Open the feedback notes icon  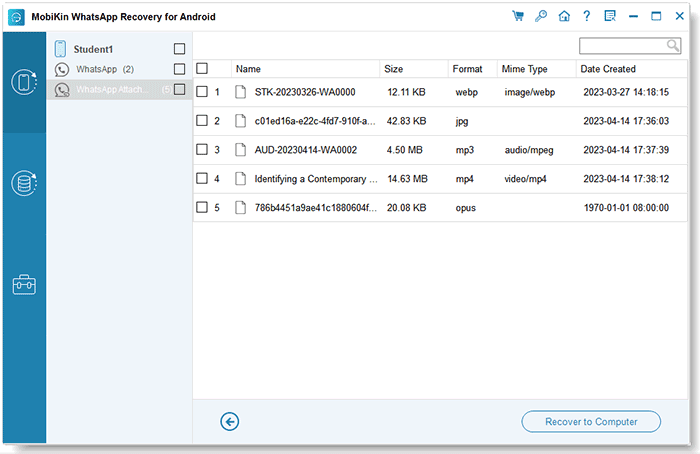(x=610, y=16)
